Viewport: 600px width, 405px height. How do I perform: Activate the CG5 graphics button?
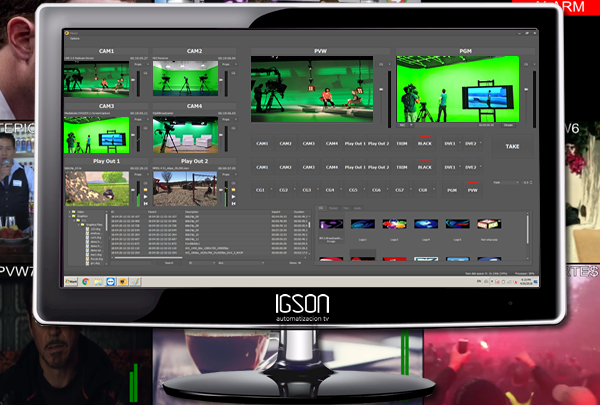(353, 190)
